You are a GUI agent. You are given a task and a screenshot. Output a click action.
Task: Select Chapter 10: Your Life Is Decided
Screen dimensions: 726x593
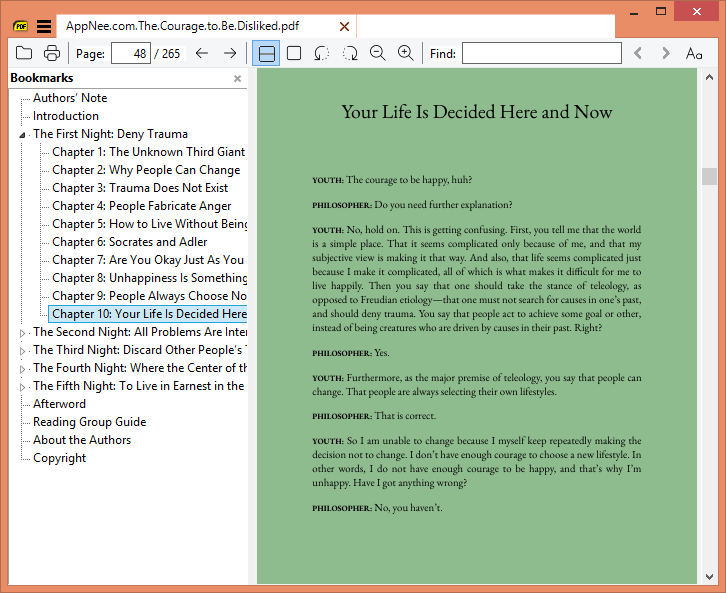[148, 314]
